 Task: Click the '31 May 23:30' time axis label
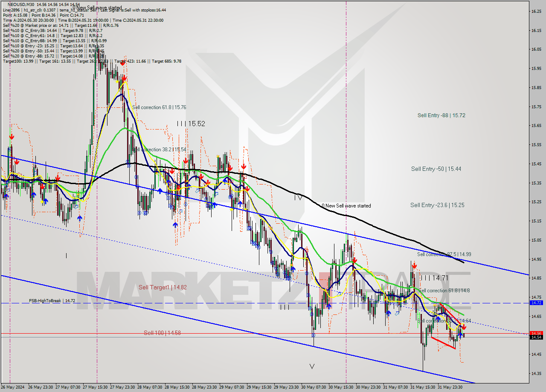tap(450, 387)
